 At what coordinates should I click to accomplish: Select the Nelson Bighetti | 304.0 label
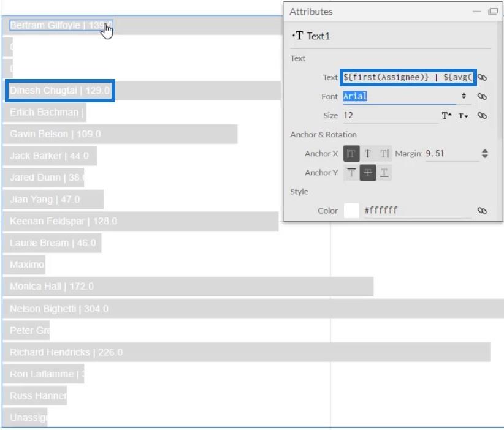(59, 309)
